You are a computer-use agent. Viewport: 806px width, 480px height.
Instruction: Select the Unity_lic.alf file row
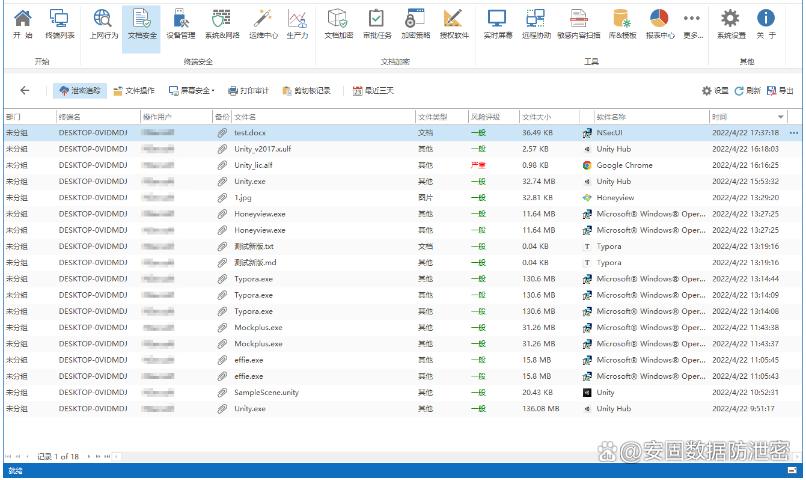[x=253, y=165]
